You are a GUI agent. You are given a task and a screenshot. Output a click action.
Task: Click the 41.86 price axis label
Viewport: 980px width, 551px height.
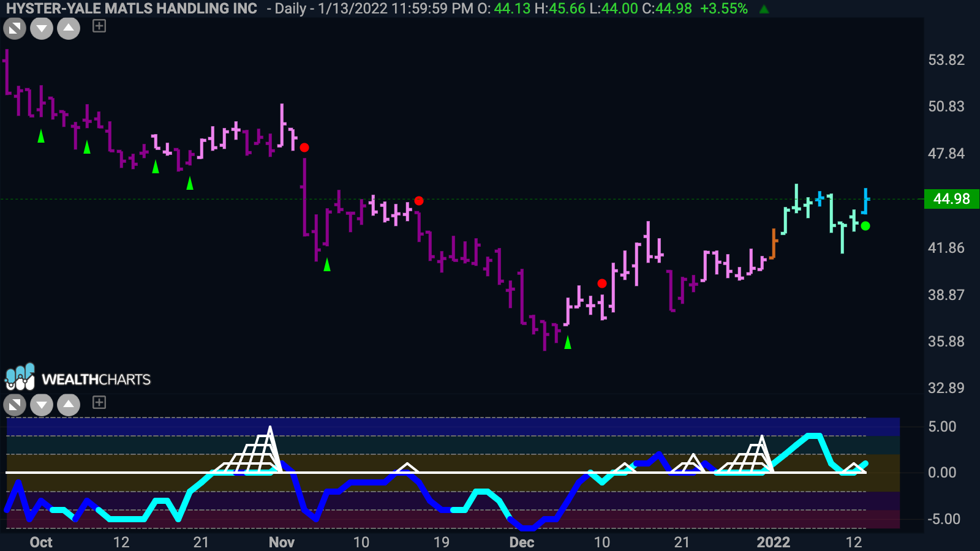(x=946, y=248)
